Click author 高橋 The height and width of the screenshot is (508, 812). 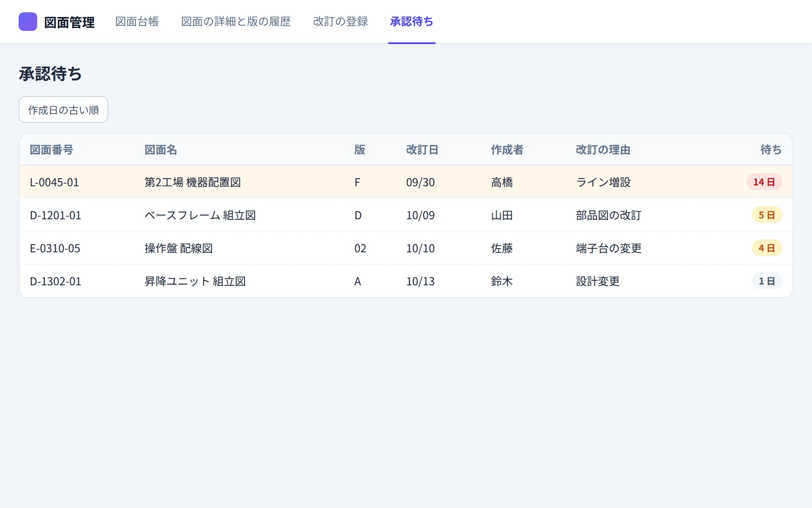(x=502, y=182)
